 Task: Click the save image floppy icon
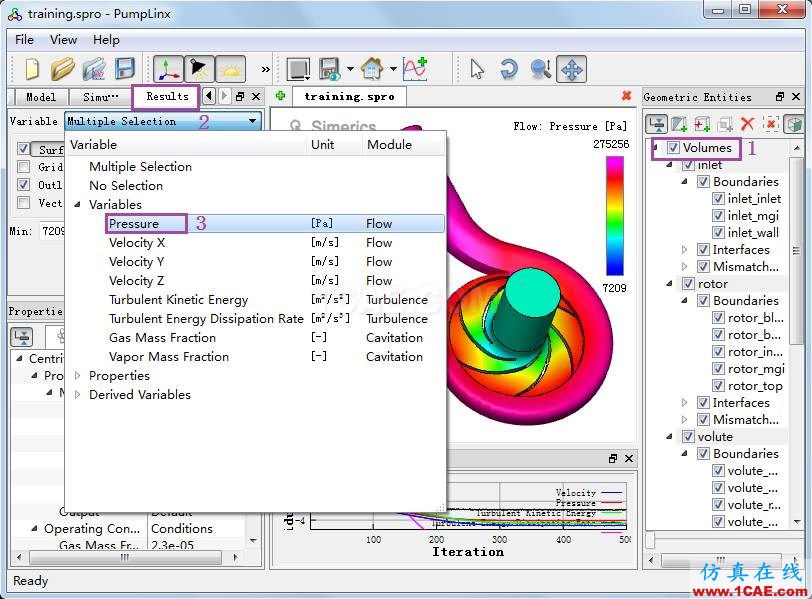click(330, 69)
